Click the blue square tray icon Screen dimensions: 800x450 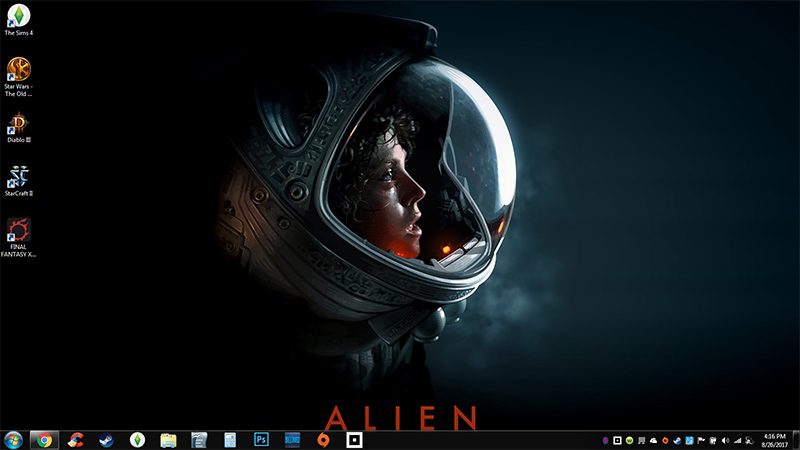click(x=689, y=440)
